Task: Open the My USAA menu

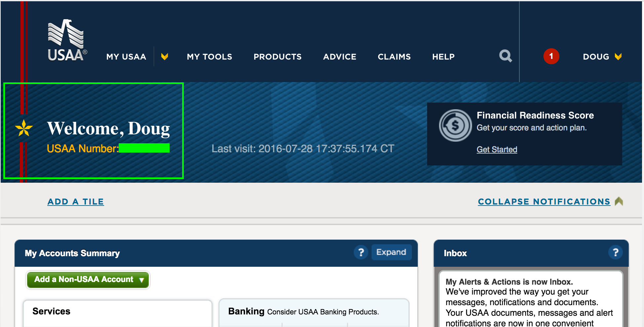Action: 126,57
